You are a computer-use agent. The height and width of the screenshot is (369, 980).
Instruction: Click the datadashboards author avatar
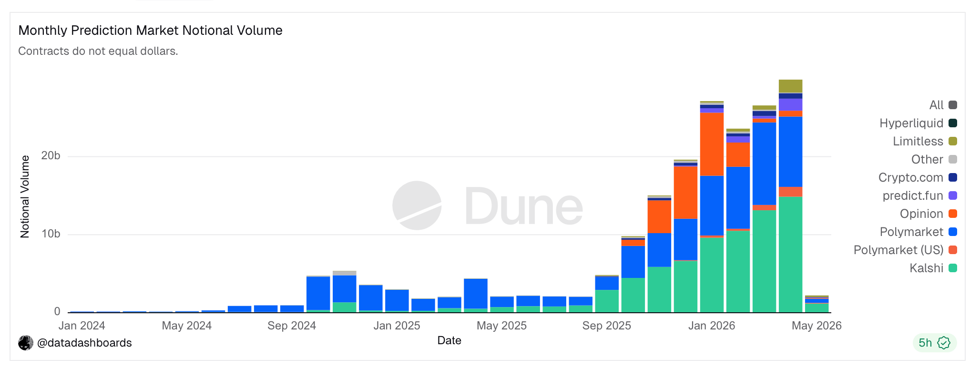(x=26, y=343)
